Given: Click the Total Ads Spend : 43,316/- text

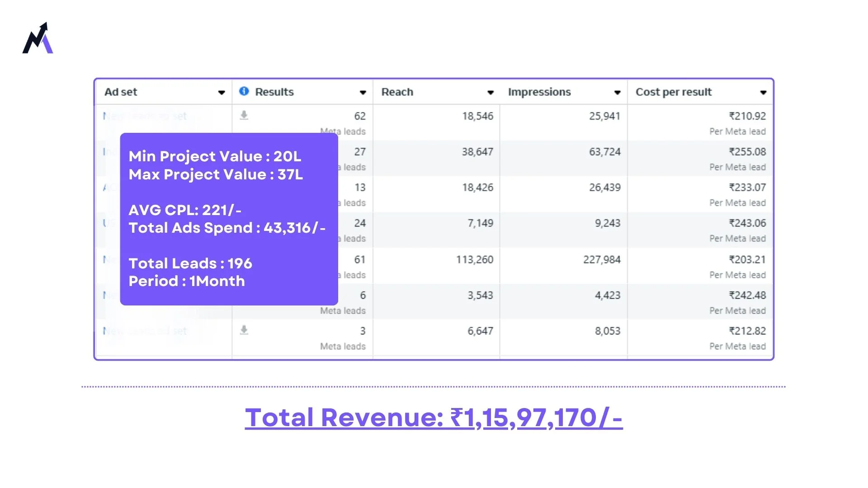Looking at the screenshot, I should [x=227, y=228].
